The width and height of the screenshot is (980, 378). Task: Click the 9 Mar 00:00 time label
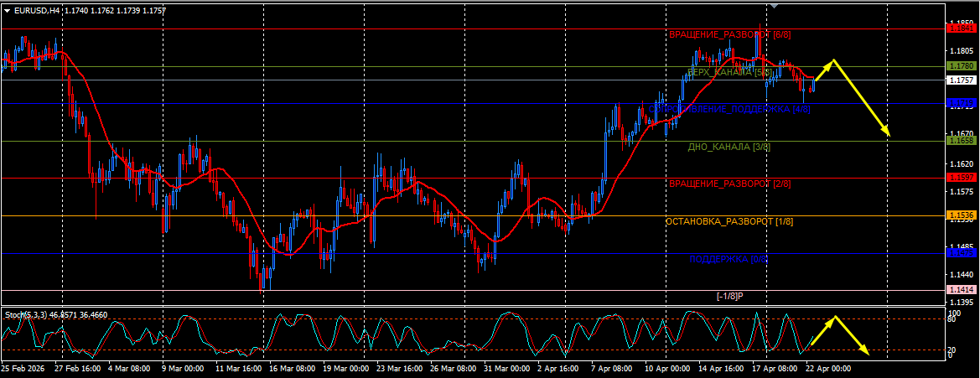[184, 369]
